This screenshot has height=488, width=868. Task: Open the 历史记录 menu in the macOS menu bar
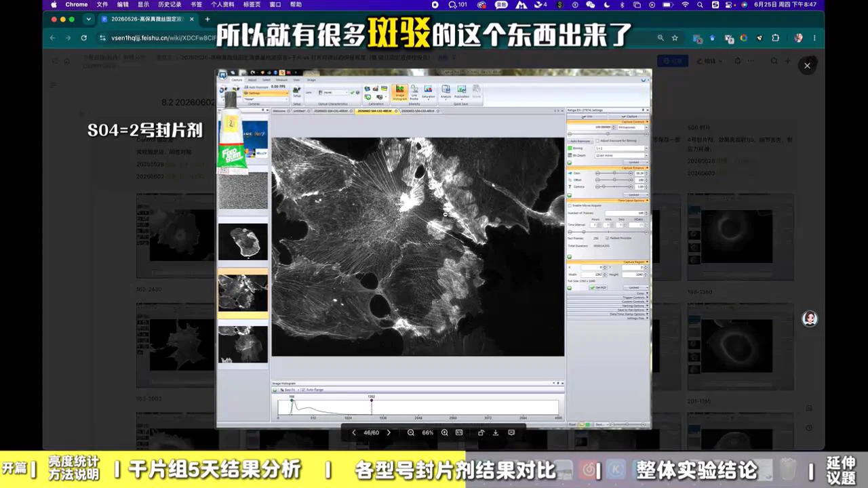click(x=170, y=5)
